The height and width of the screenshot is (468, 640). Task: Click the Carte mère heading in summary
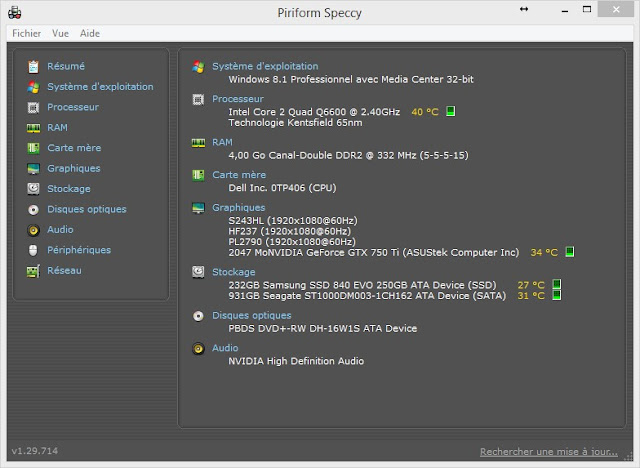(x=239, y=175)
